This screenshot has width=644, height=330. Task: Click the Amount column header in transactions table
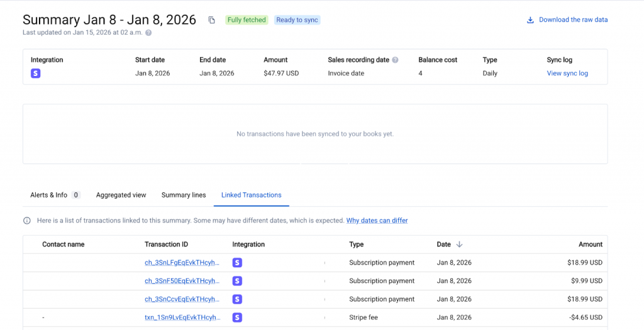[x=590, y=245]
